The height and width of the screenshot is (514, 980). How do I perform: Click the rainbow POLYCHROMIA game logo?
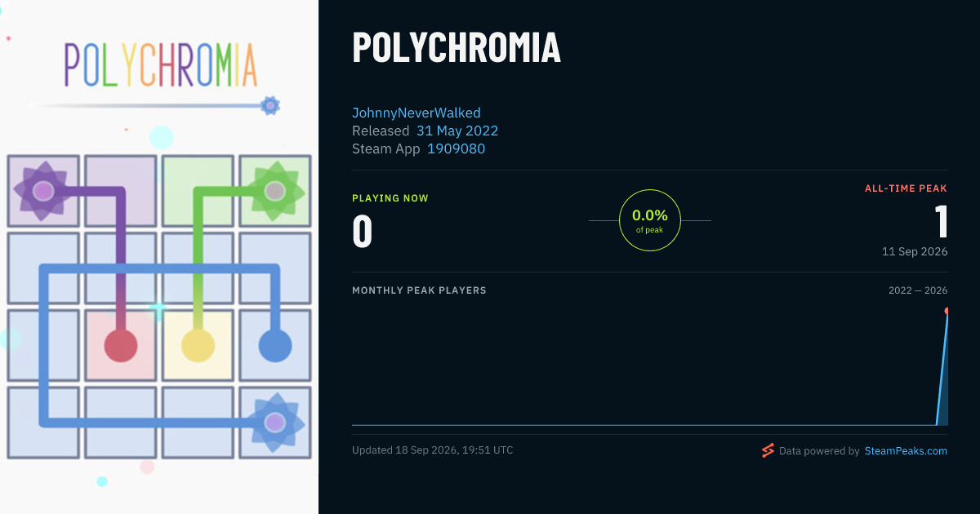pos(161,64)
